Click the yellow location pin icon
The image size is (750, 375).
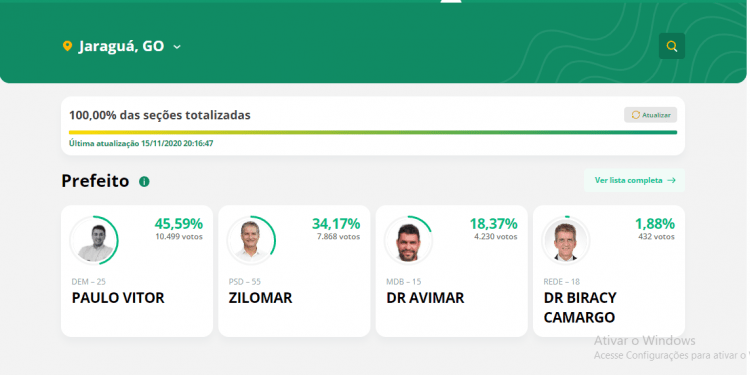(67, 46)
